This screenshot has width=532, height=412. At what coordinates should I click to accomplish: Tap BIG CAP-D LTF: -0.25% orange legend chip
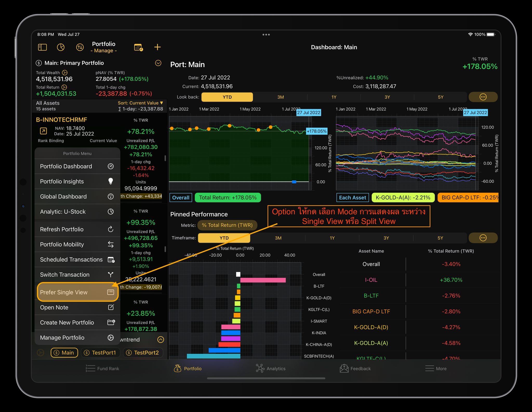pos(468,197)
